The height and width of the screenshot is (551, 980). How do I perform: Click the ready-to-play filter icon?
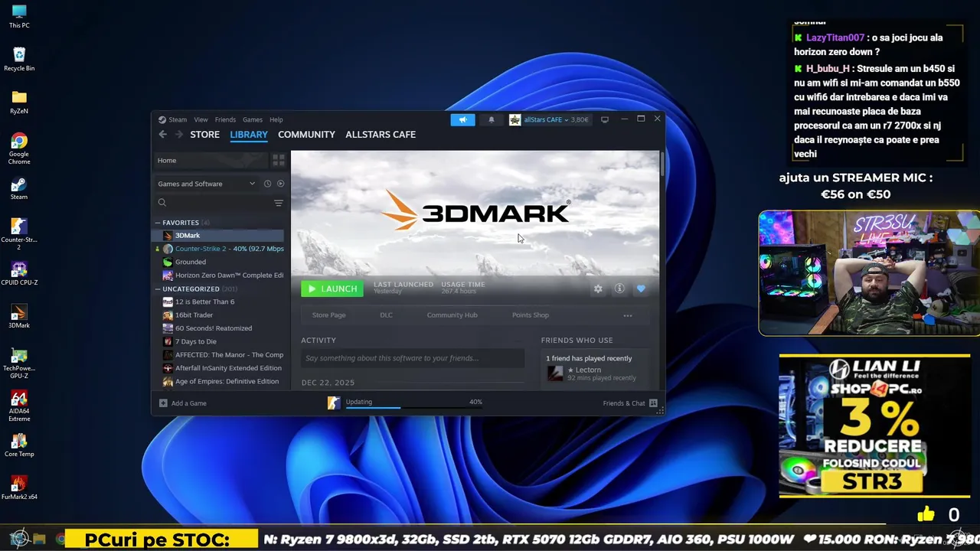coord(280,184)
